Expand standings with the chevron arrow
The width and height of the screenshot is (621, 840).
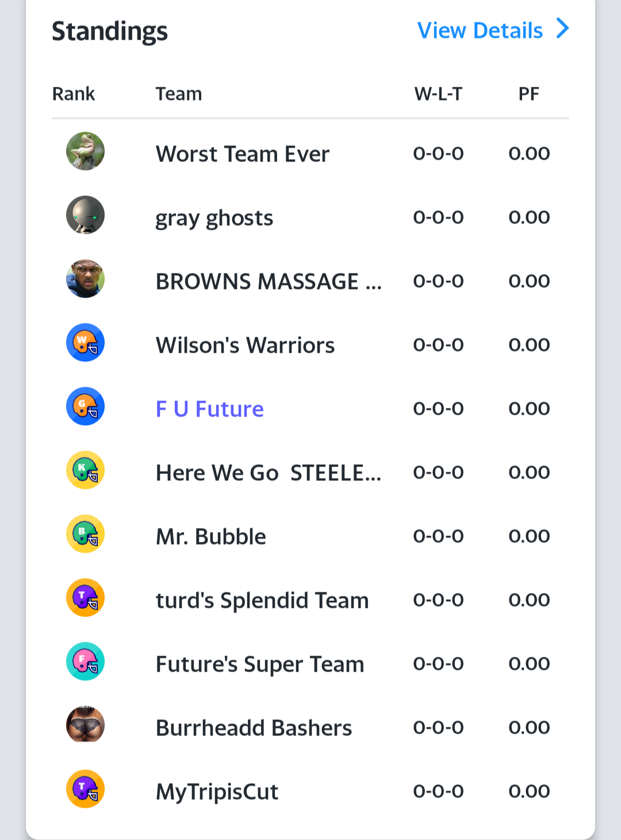[563, 28]
